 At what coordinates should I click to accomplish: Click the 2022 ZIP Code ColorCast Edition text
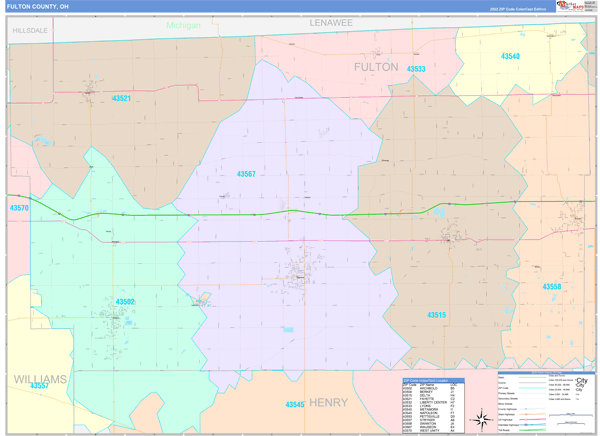(x=518, y=8)
